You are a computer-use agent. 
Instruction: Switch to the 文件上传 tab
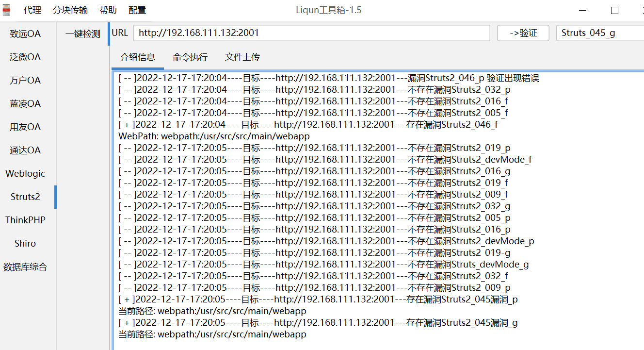tap(242, 57)
